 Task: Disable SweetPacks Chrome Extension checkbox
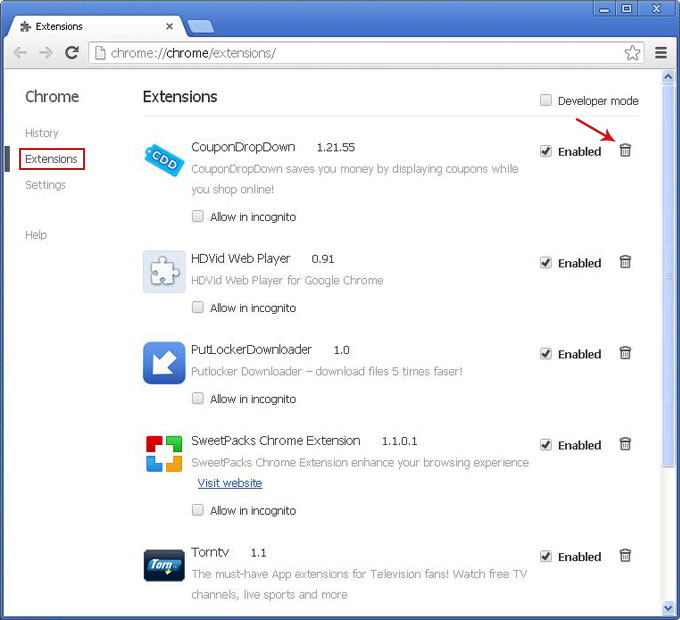[x=546, y=444]
